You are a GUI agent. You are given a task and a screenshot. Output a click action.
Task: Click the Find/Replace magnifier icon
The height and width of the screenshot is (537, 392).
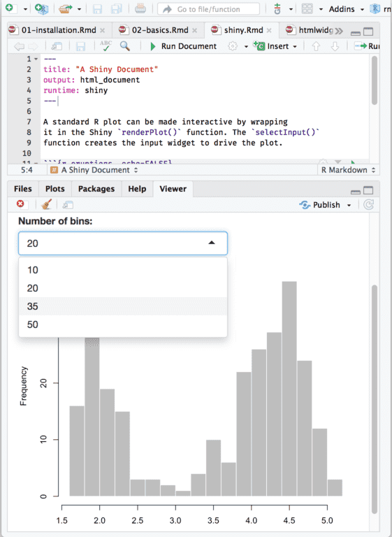(125, 46)
